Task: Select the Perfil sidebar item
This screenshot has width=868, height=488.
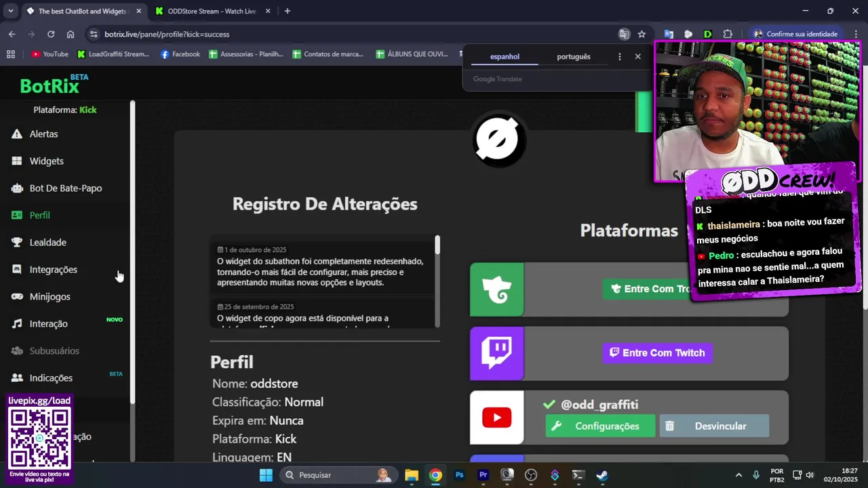Action: pyautogui.click(x=39, y=216)
